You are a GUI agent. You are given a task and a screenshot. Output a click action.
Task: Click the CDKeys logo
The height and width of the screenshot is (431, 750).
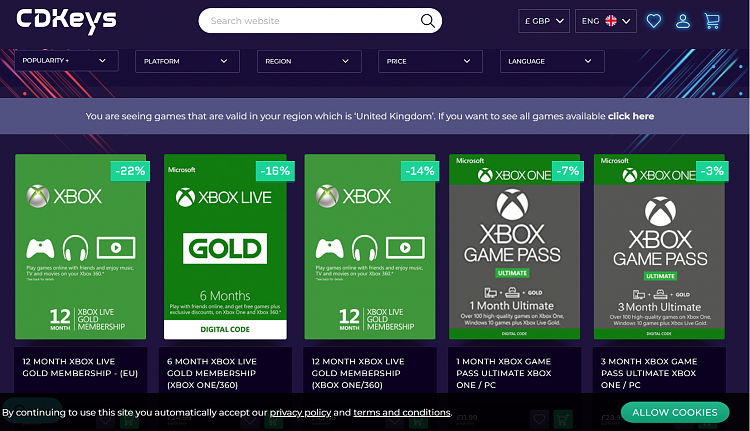pos(66,21)
